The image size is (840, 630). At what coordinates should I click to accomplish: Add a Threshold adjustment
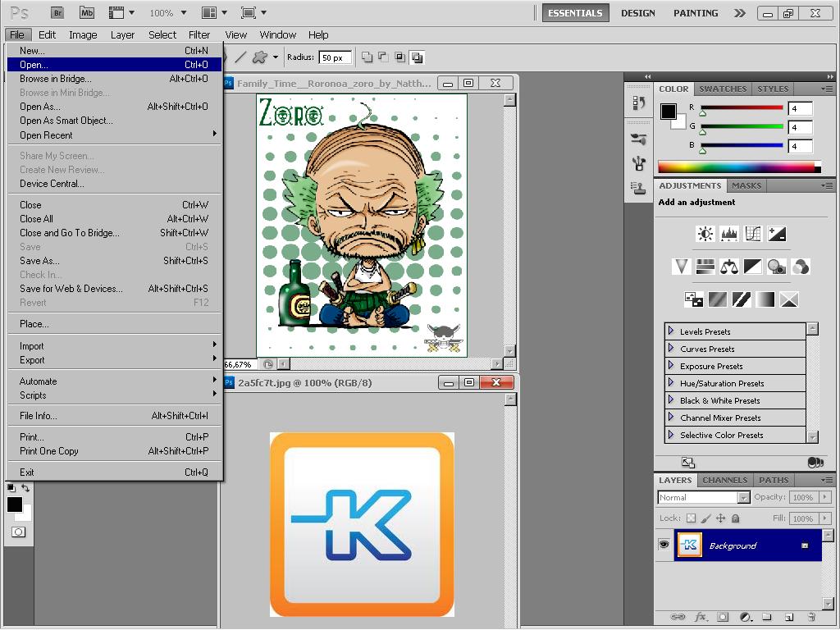[x=742, y=299]
